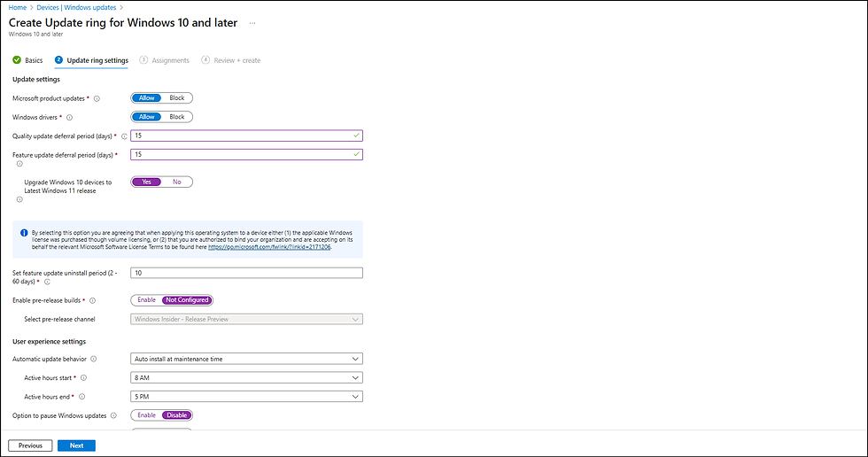Image resolution: width=868 pixels, height=457 pixels.
Task: Click the Previous button
Action: coord(30,445)
